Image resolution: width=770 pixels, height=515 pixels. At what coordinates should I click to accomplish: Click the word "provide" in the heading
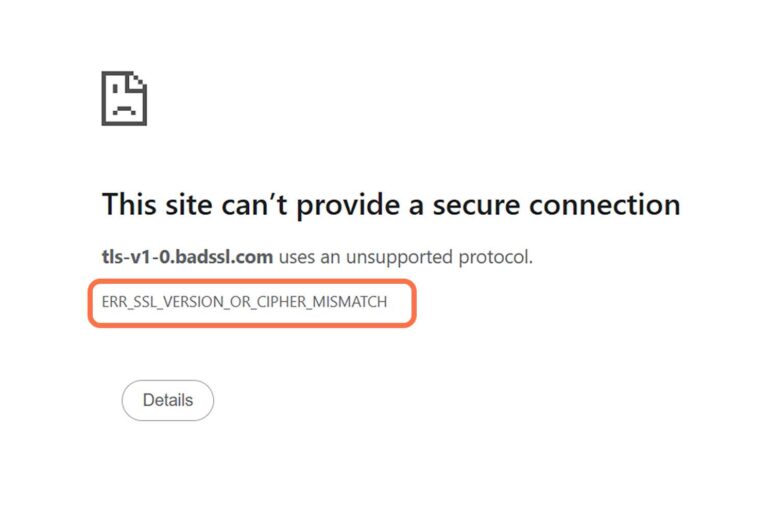(x=348, y=206)
